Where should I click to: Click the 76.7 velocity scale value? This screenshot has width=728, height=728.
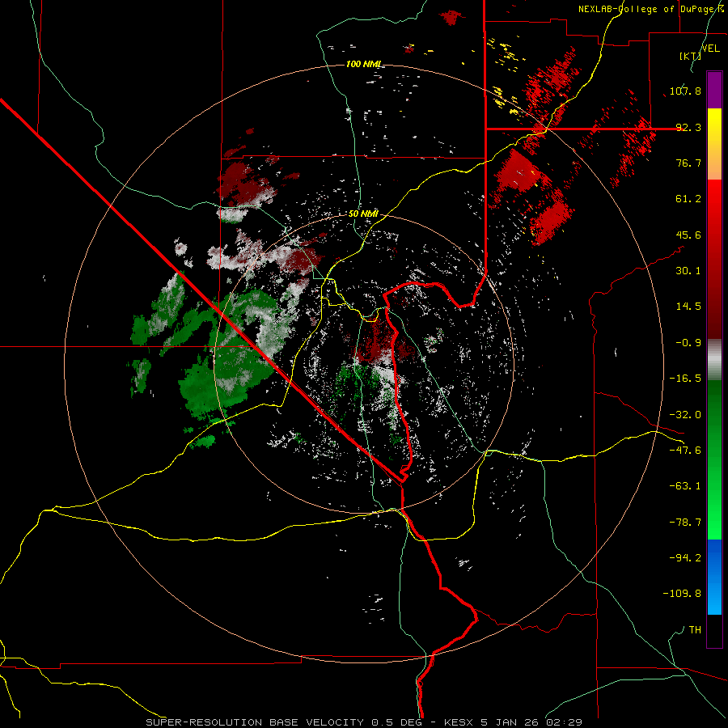click(x=688, y=163)
